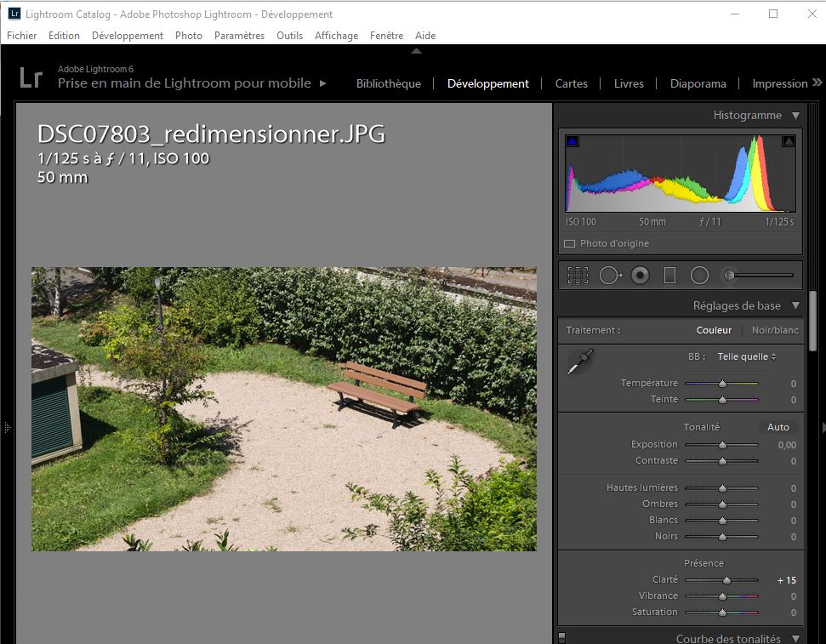Screen dimensions: 826x644
Task: Switch to the Impression module
Action: (x=780, y=83)
